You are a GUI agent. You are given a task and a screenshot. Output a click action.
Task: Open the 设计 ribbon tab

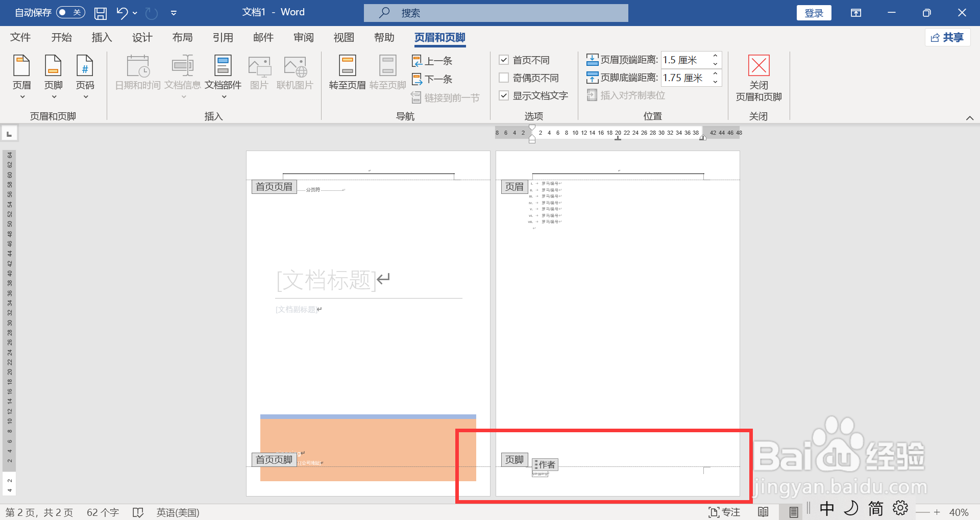tap(142, 37)
